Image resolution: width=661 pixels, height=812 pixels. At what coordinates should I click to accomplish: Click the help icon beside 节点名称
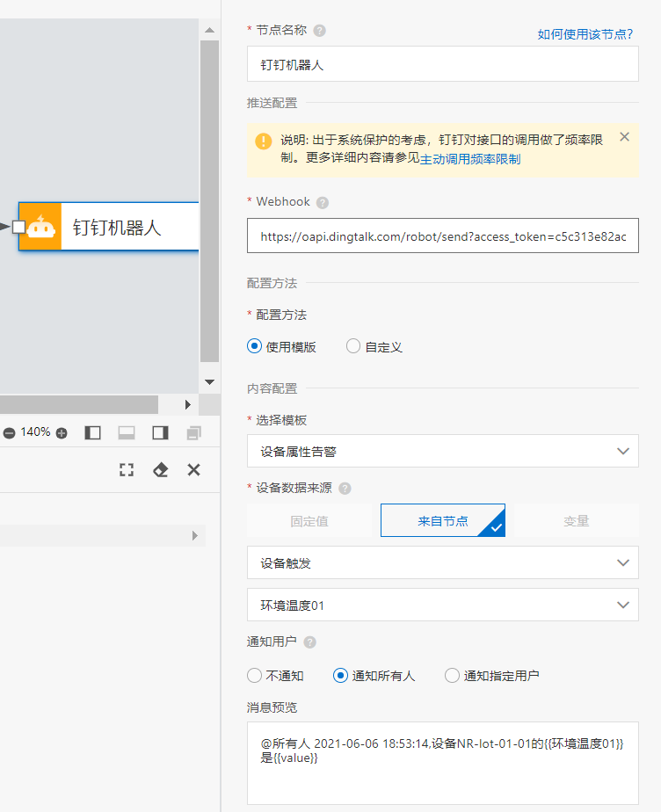click(320, 31)
